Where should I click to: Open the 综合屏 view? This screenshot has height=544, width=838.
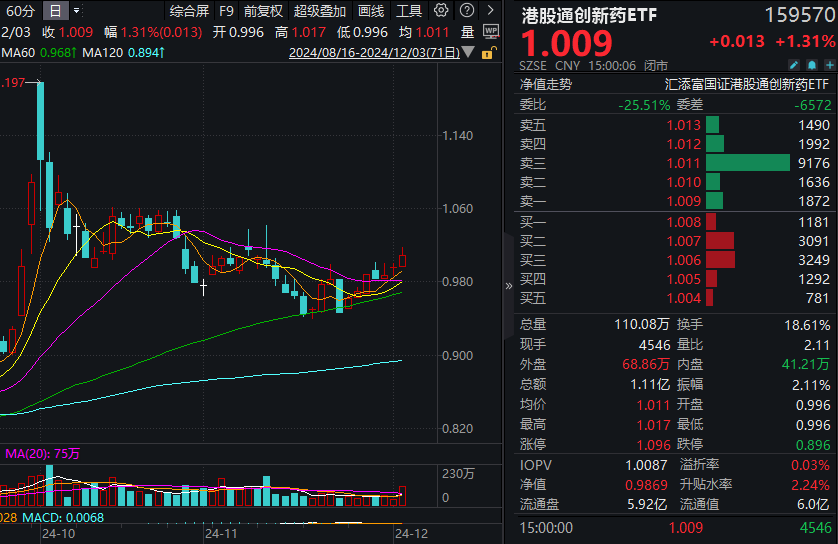(x=189, y=12)
